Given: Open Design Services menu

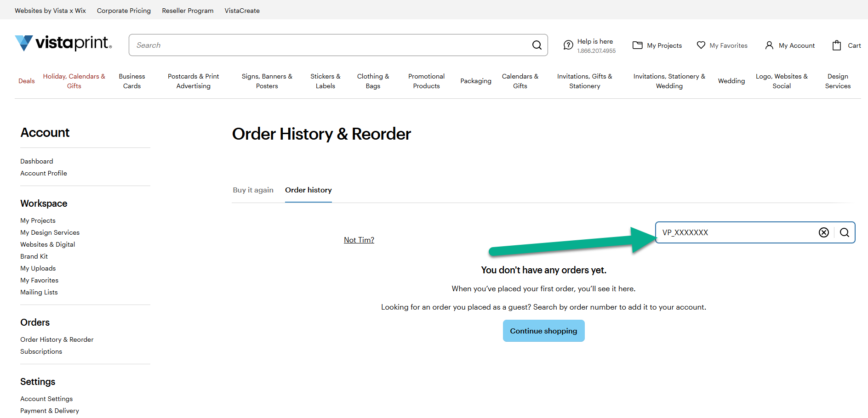Looking at the screenshot, I should tap(838, 81).
